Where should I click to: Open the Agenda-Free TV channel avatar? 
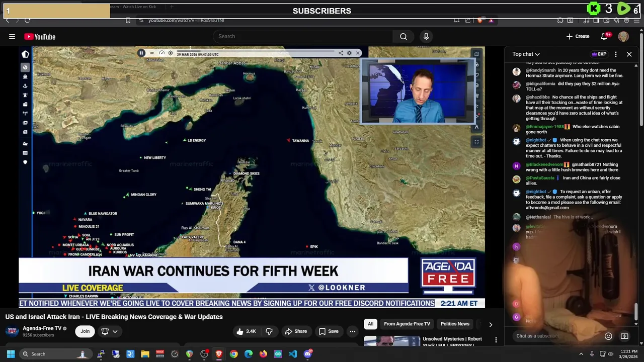[12, 331]
